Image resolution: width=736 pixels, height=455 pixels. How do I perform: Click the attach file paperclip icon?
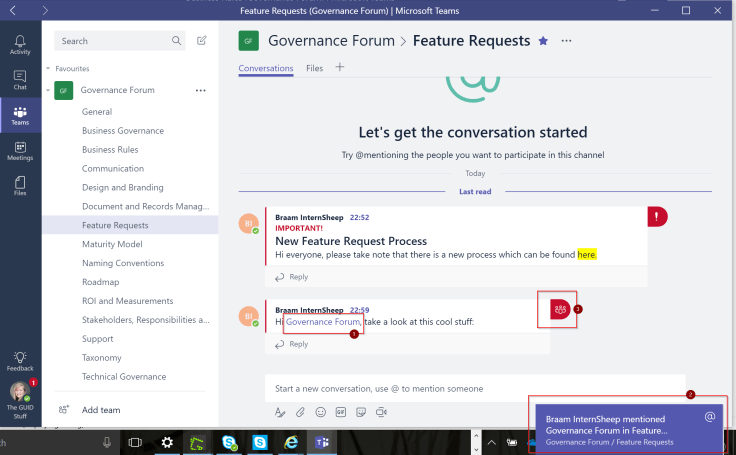click(x=300, y=412)
